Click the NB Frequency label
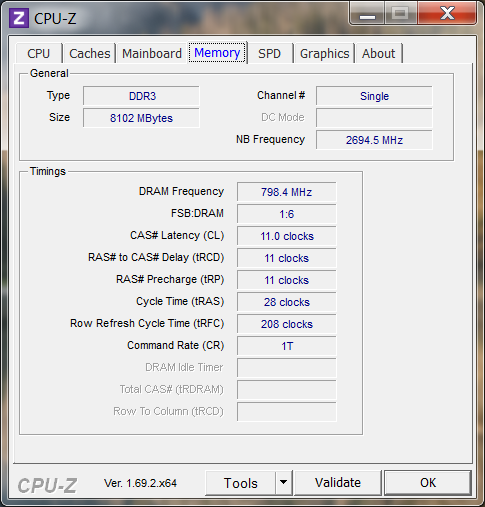This screenshot has height=507, width=485. coord(270,139)
